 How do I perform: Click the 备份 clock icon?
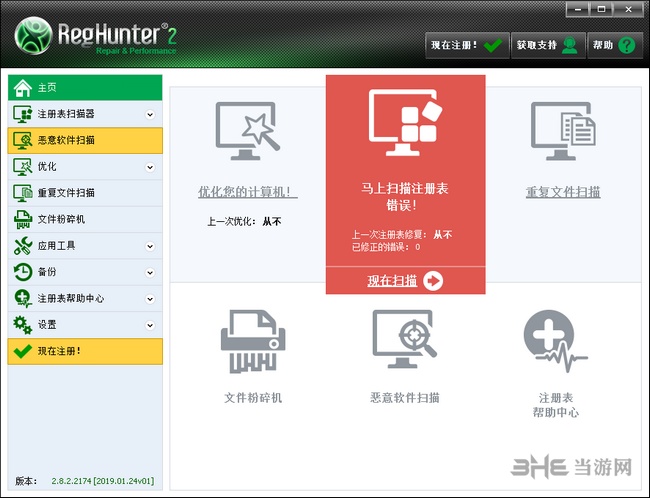coord(22,272)
